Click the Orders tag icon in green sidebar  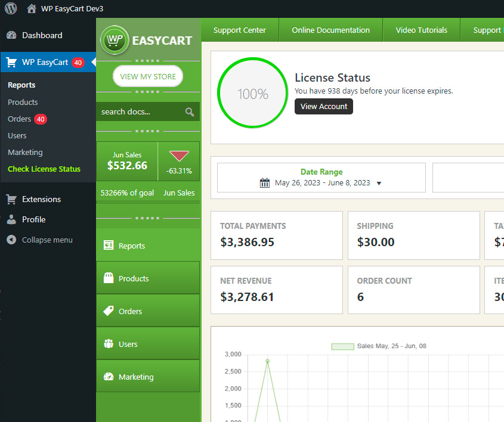click(x=109, y=311)
